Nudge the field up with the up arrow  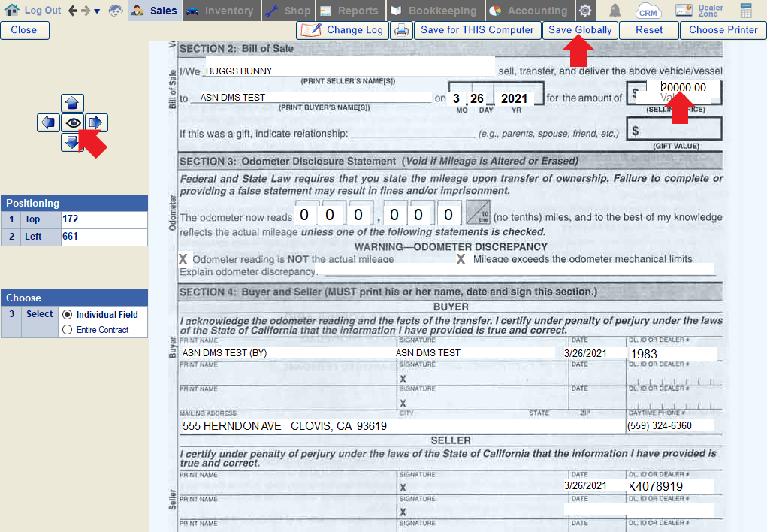point(72,103)
